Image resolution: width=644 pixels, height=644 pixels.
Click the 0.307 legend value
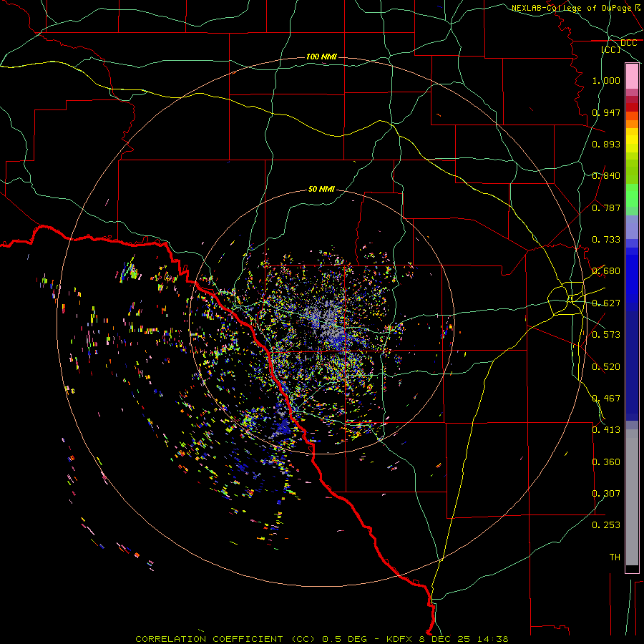click(606, 494)
